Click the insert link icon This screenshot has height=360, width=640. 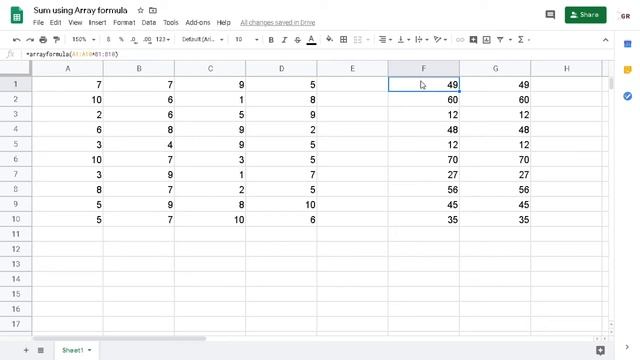pyautogui.click(x=460, y=40)
